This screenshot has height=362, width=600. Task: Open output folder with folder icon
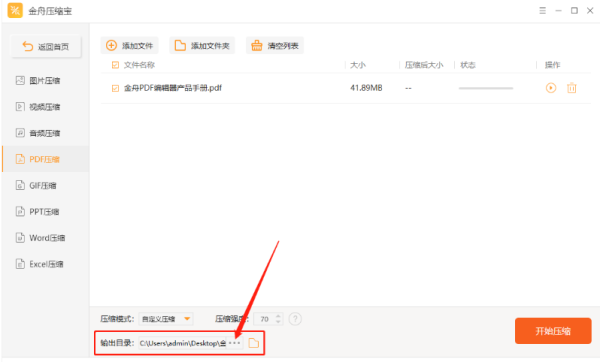tap(253, 343)
